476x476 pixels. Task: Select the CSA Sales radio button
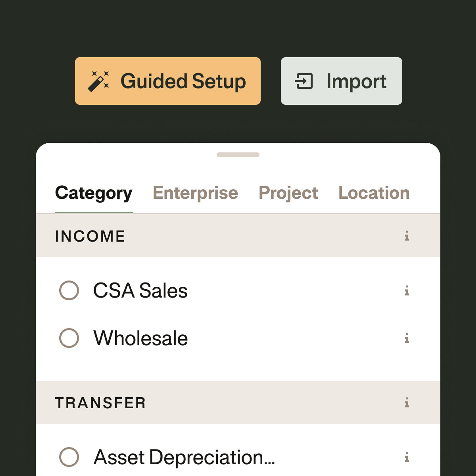(69, 290)
